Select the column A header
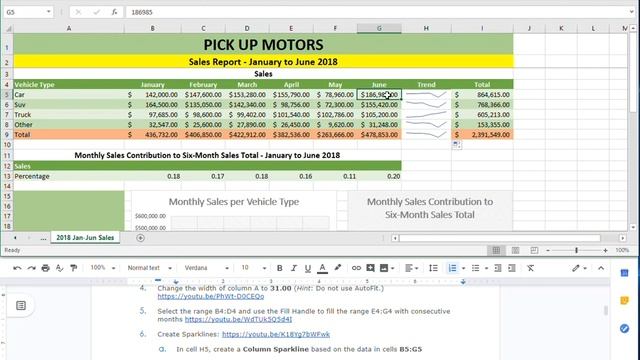Image resolution: width=640 pixels, height=360 pixels. click(x=69, y=28)
